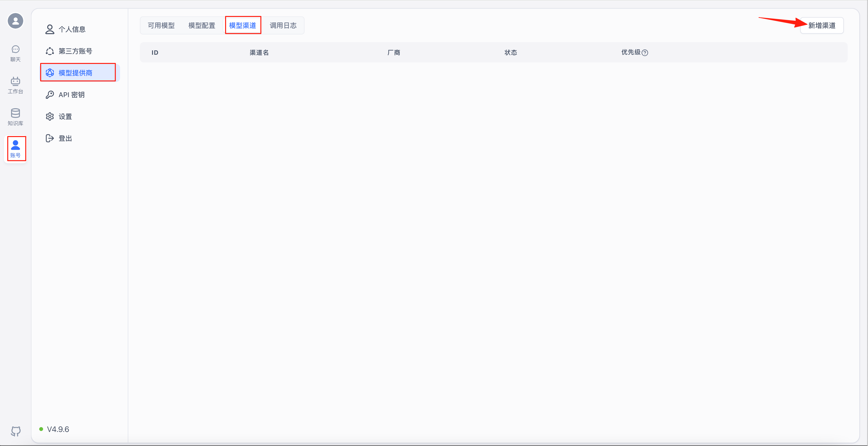This screenshot has width=868, height=446.
Task: Click the 渠道名 column header
Action: (x=259, y=53)
